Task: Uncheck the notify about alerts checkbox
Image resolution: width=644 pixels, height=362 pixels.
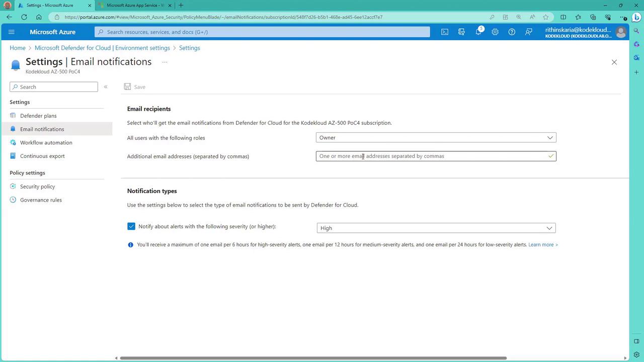Action: click(x=131, y=227)
